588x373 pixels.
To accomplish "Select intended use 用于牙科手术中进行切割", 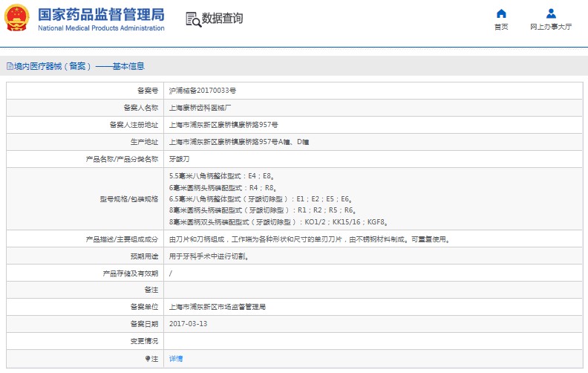I will pyautogui.click(x=209, y=256).
